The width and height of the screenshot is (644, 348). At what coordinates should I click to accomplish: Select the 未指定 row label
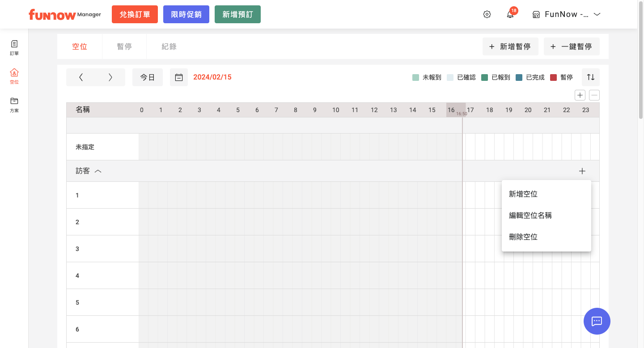coord(85,147)
